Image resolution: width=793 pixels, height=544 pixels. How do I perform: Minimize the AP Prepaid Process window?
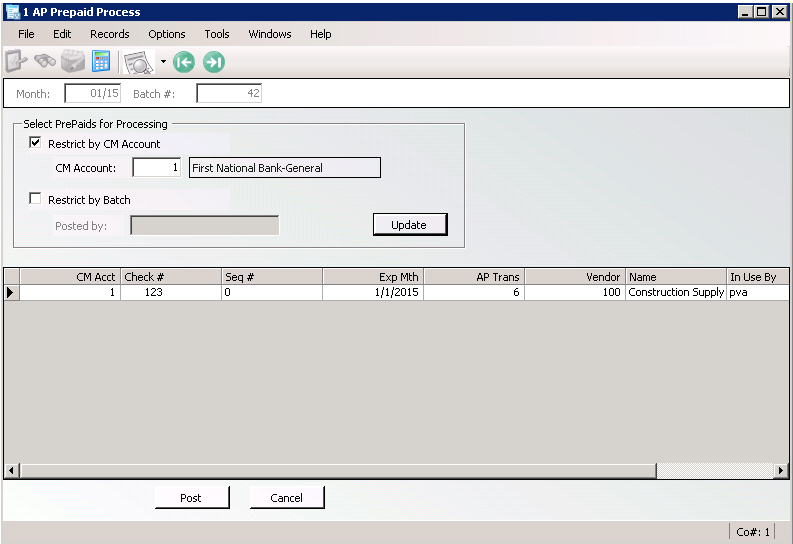[744, 11]
